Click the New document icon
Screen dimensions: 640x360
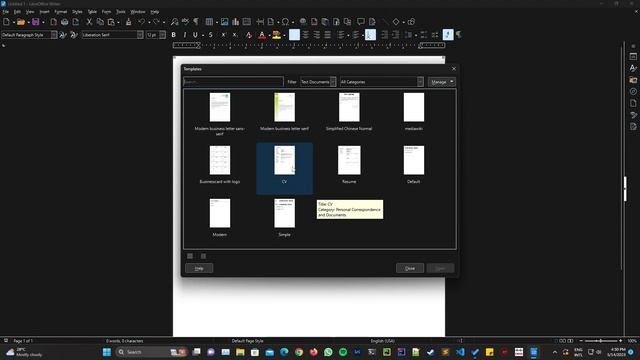point(7,22)
